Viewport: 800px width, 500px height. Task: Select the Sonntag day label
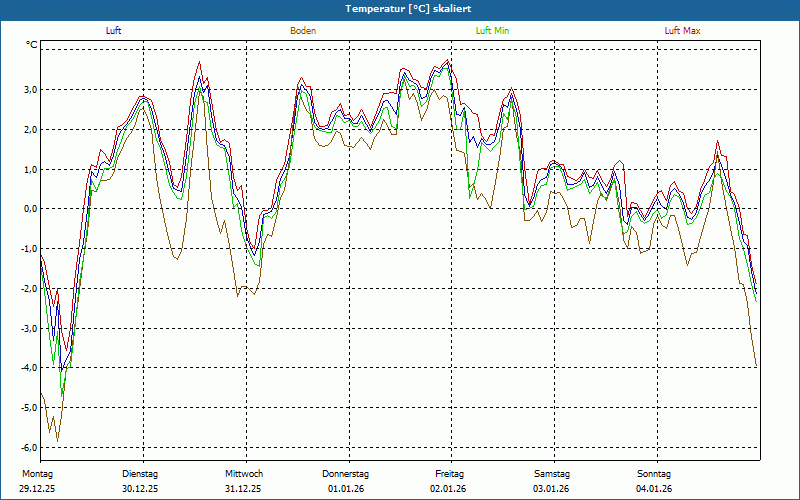pyautogui.click(x=654, y=474)
